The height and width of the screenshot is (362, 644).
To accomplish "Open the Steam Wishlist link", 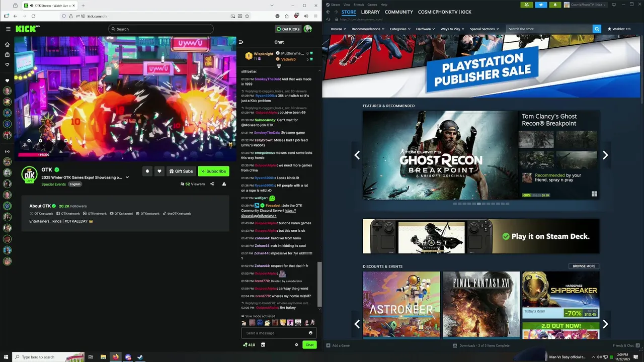I will [619, 29].
